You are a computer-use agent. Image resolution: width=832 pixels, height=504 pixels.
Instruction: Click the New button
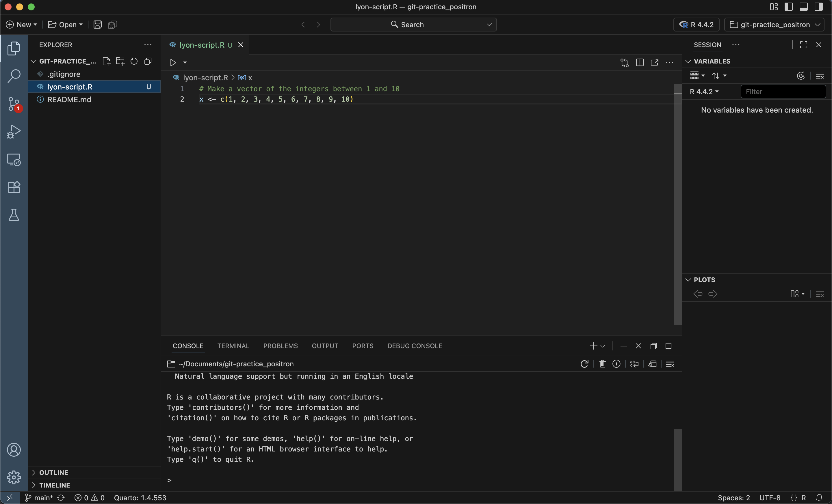pos(21,24)
